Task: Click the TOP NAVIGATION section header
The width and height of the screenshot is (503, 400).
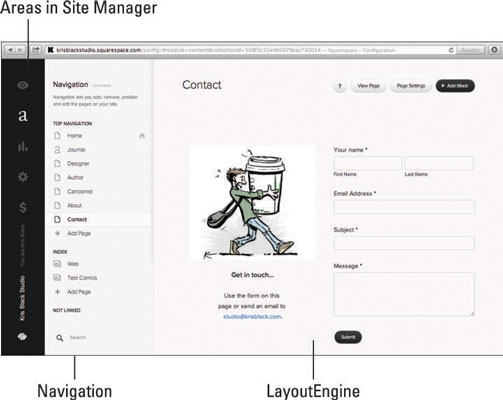Action: [72, 124]
